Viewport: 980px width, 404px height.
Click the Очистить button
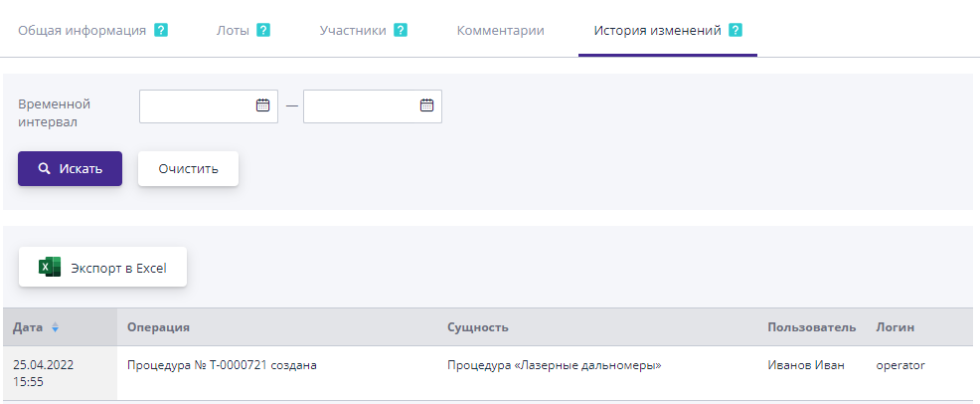188,168
